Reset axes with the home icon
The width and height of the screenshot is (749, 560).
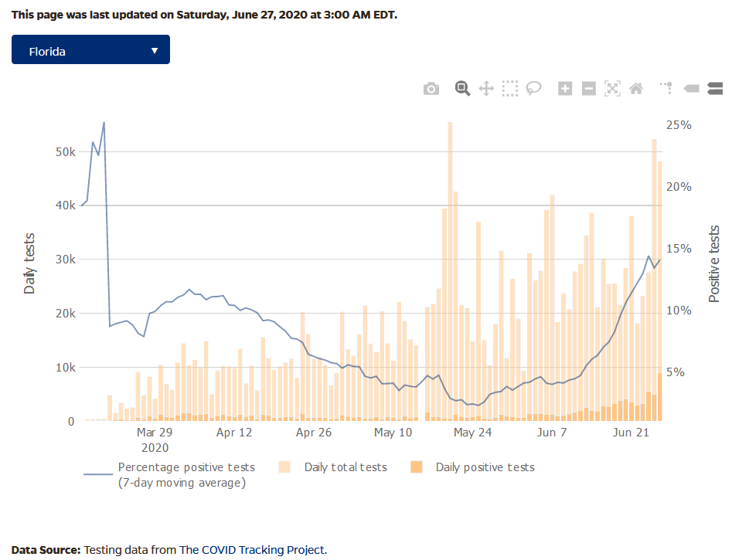(636, 89)
